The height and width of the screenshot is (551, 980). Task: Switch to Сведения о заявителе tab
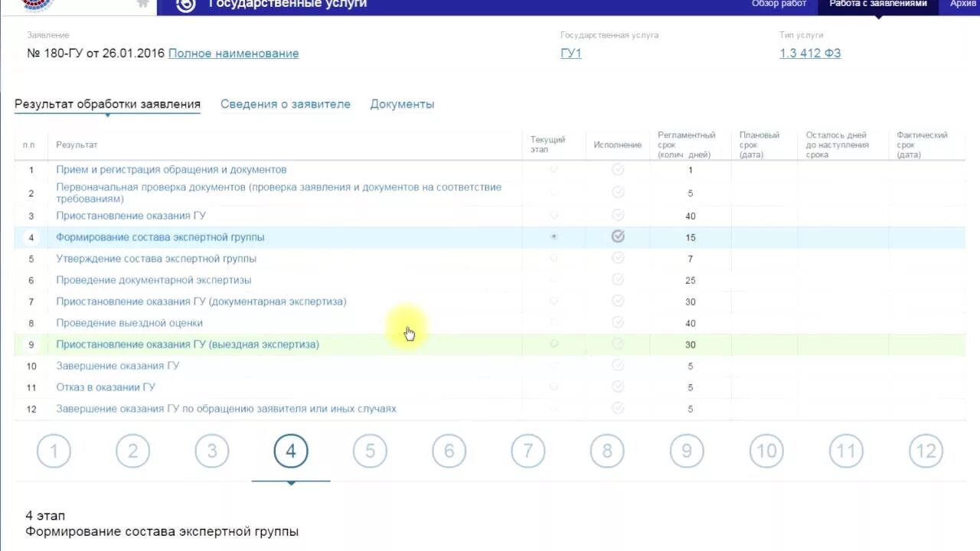coord(286,104)
